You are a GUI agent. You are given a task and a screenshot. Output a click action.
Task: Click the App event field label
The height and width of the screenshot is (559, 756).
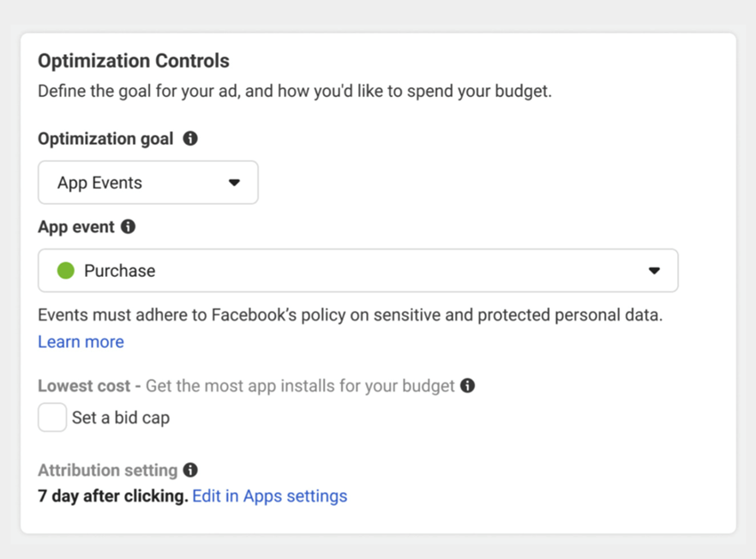tap(76, 226)
